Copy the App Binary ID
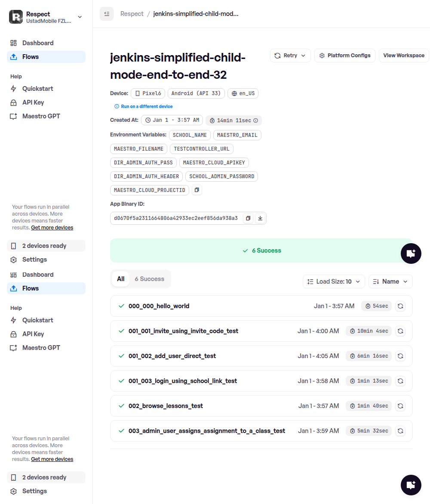The height and width of the screenshot is (504, 430). [248, 218]
